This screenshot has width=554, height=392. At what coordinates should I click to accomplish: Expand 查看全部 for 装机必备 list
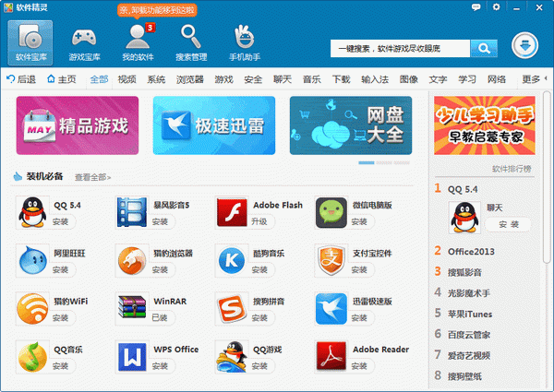93,177
